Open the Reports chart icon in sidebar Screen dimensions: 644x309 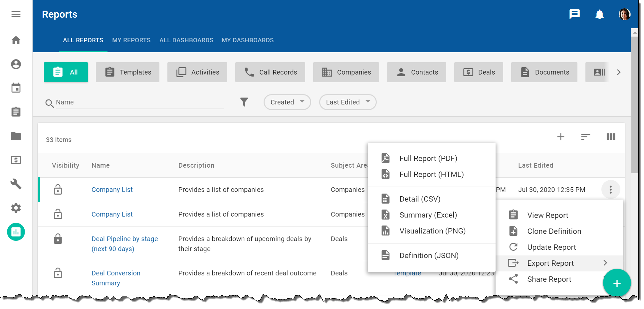click(x=16, y=232)
